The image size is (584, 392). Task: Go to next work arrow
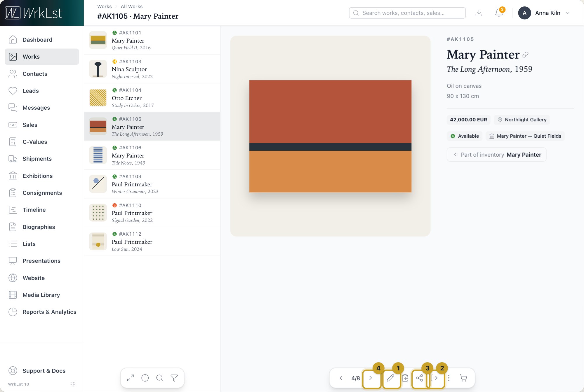370,378
